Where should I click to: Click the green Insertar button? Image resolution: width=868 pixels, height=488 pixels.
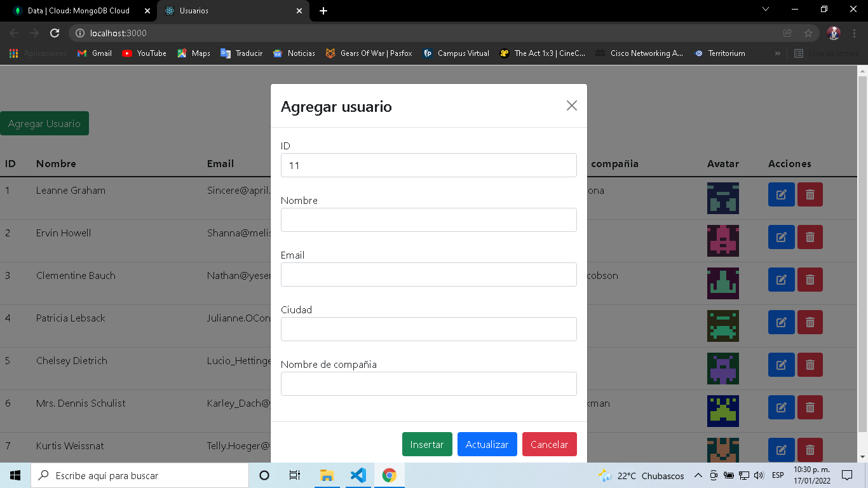[427, 444]
